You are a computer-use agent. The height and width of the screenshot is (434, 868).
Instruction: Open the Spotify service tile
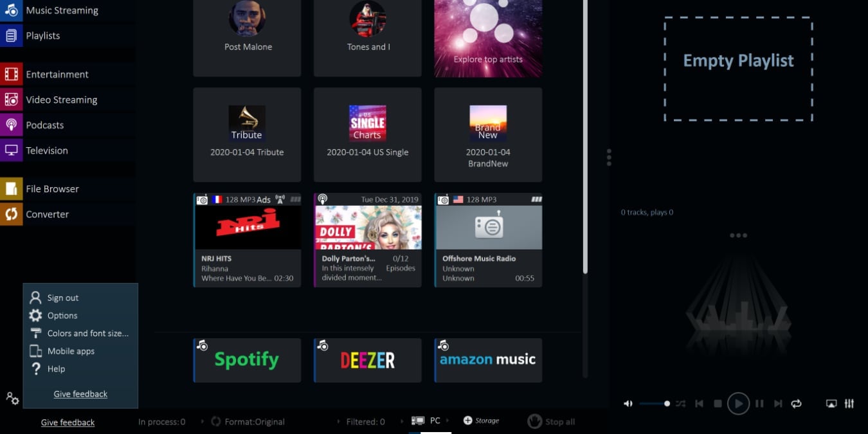247,359
